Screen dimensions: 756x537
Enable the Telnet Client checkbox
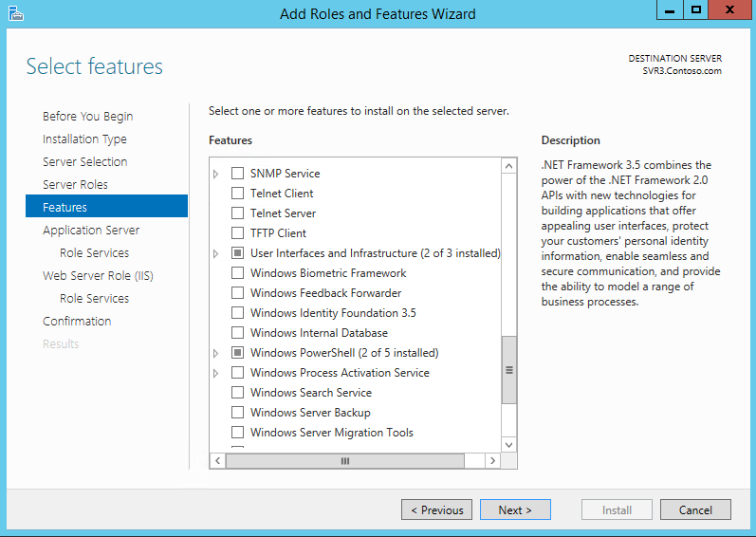pos(238,194)
